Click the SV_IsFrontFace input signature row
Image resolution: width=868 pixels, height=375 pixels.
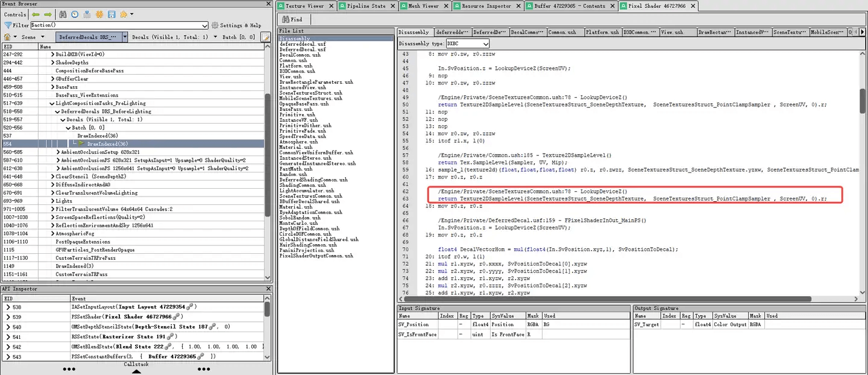tap(513, 334)
